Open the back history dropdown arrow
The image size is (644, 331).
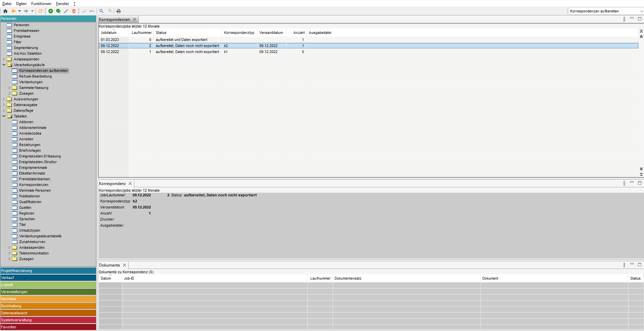19,11
